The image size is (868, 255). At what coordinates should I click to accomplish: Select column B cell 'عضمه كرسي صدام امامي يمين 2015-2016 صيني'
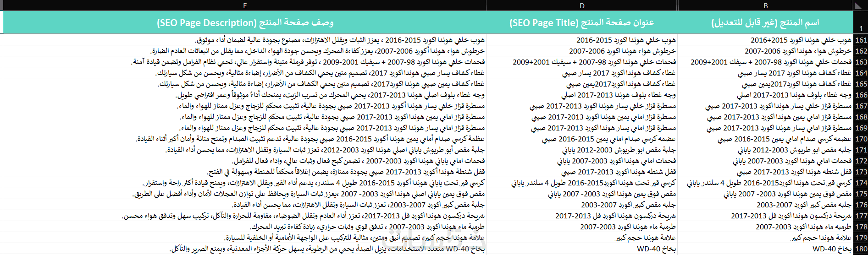[766, 139]
